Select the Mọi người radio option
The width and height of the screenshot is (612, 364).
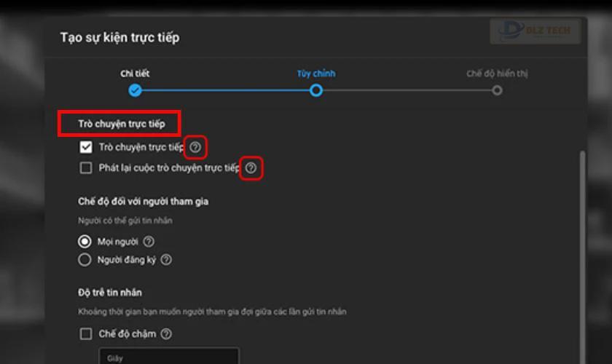(x=85, y=242)
